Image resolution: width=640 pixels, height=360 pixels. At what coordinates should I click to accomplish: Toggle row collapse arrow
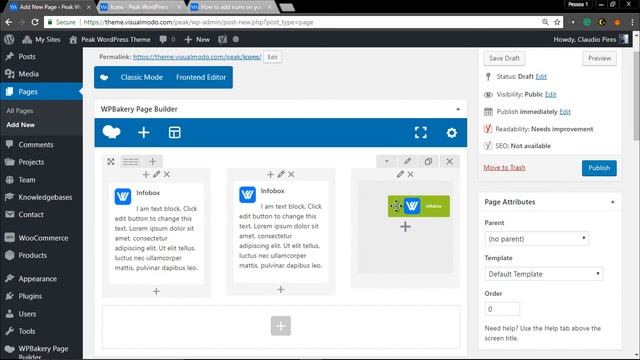pos(386,162)
